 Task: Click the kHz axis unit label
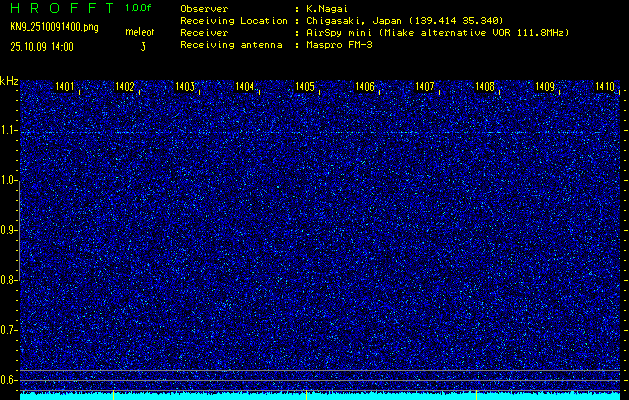pos(9,81)
